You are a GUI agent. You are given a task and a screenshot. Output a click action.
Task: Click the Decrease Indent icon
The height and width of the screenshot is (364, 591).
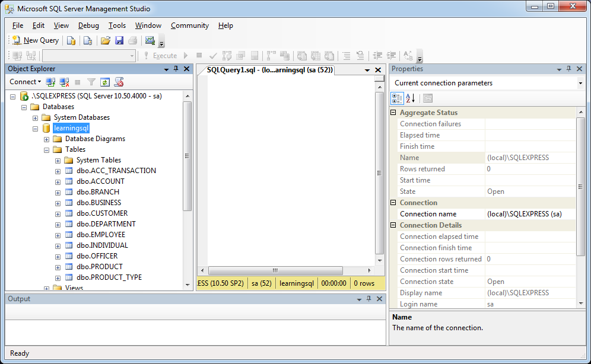[377, 56]
